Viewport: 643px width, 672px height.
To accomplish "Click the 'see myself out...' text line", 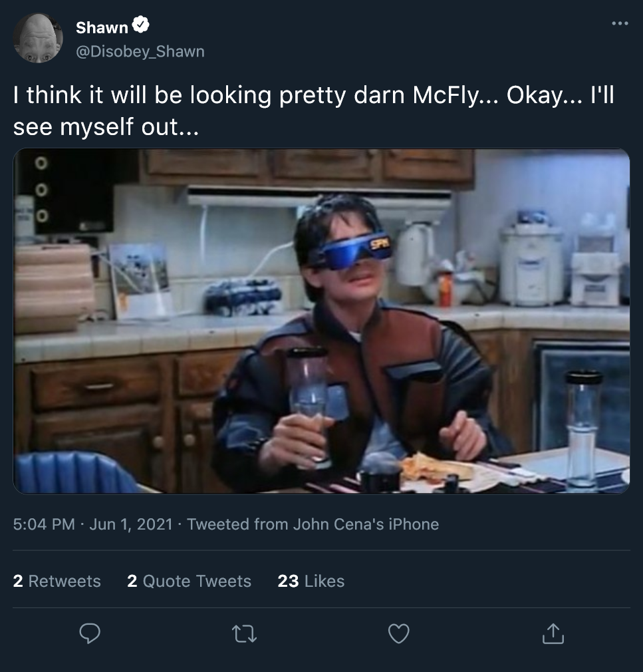I will pyautogui.click(x=106, y=127).
